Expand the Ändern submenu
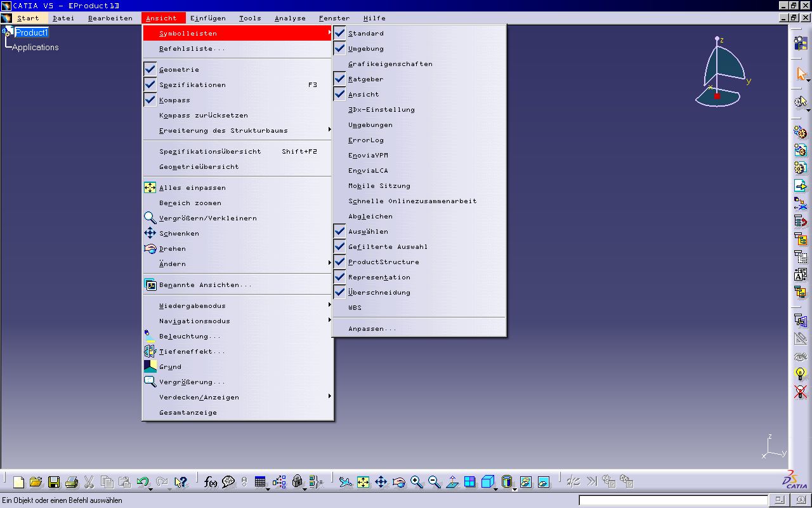The height and width of the screenshot is (508, 812). click(x=238, y=264)
